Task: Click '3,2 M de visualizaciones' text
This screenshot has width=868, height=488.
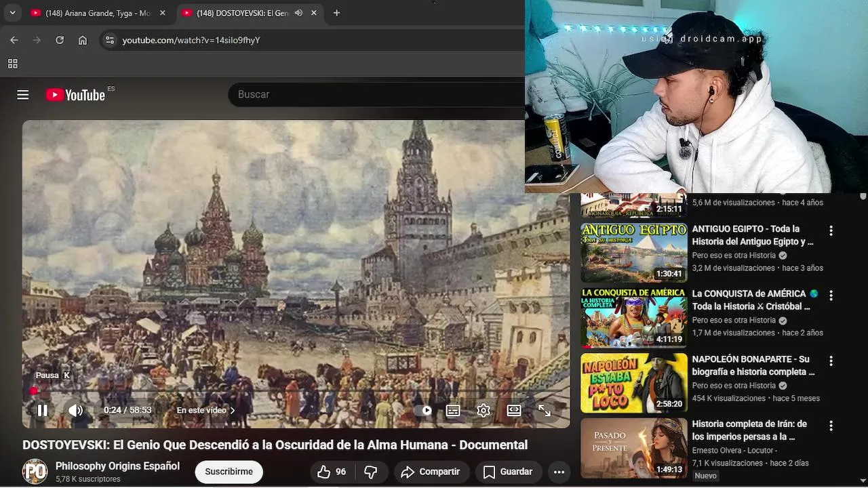Action: pos(733,268)
